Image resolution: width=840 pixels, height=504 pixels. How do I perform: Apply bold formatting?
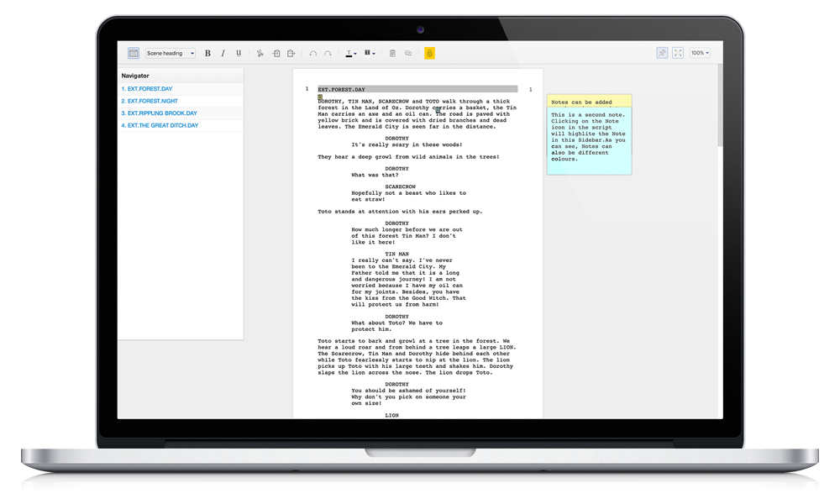click(x=207, y=53)
